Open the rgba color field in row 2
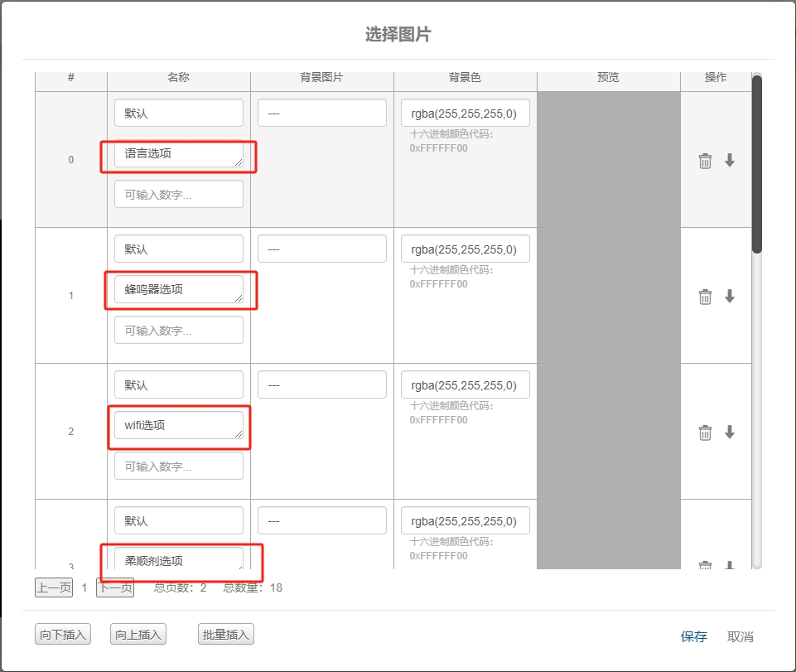 tap(465, 384)
